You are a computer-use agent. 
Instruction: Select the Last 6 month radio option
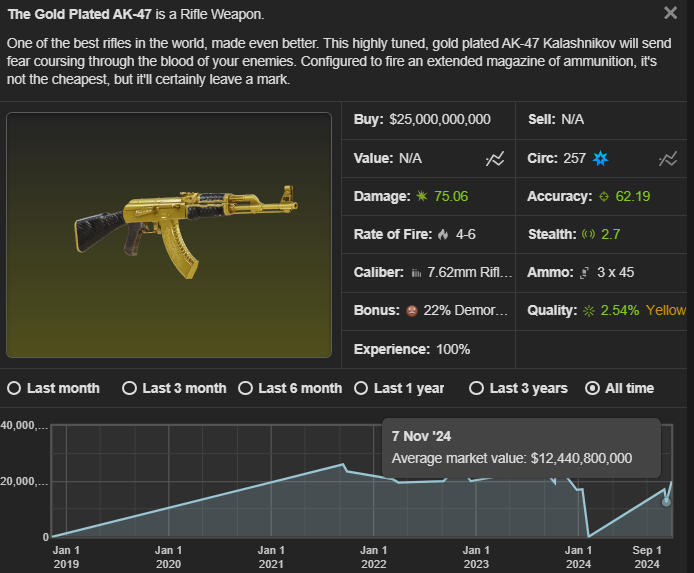(245, 388)
